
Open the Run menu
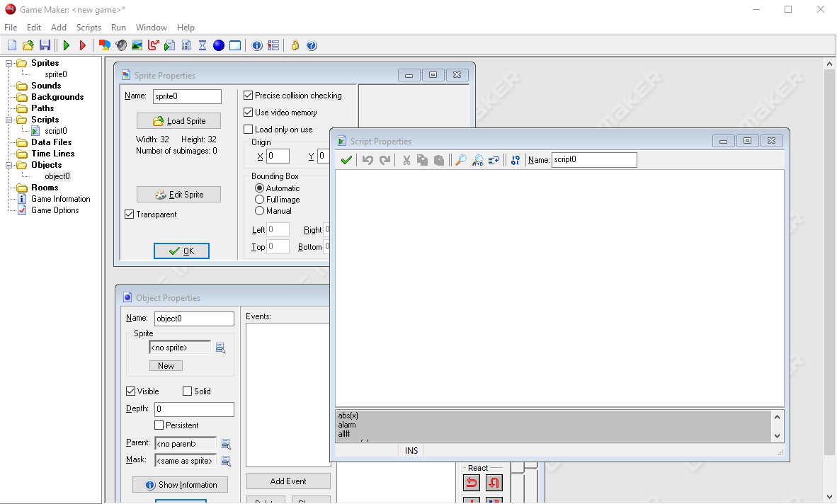click(x=118, y=27)
